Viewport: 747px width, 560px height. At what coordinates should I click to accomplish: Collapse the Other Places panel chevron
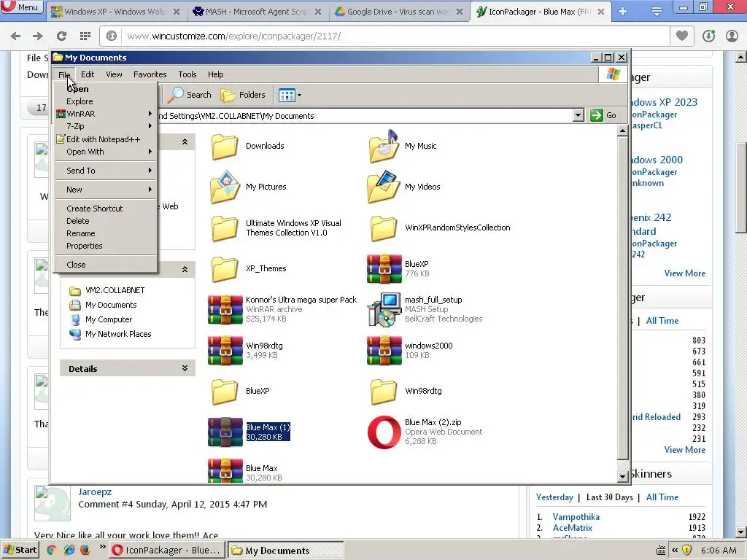click(x=185, y=270)
